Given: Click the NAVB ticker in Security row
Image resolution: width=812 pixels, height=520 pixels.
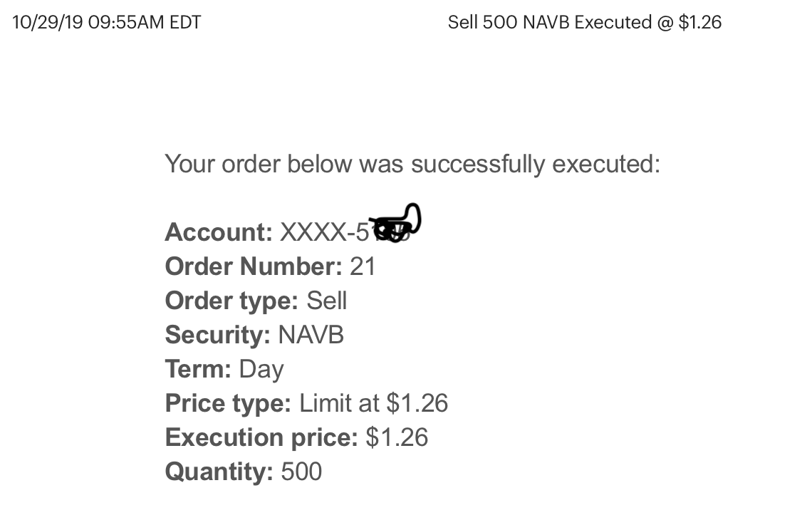Looking at the screenshot, I should point(311,335).
